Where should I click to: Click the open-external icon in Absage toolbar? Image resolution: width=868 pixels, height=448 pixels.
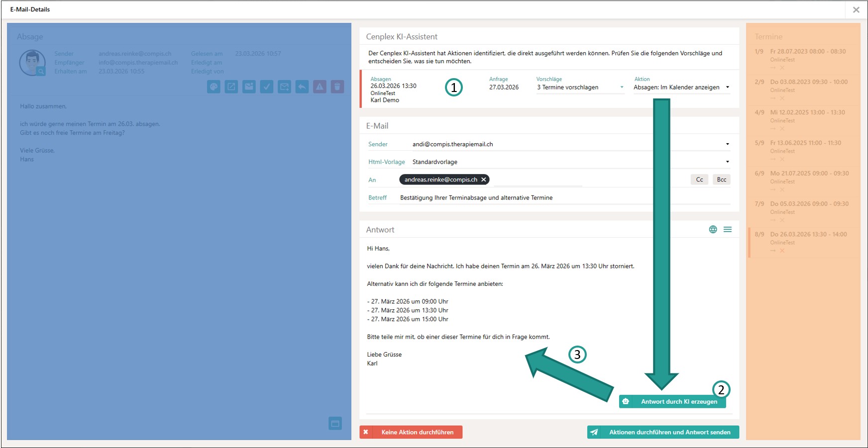click(x=231, y=87)
